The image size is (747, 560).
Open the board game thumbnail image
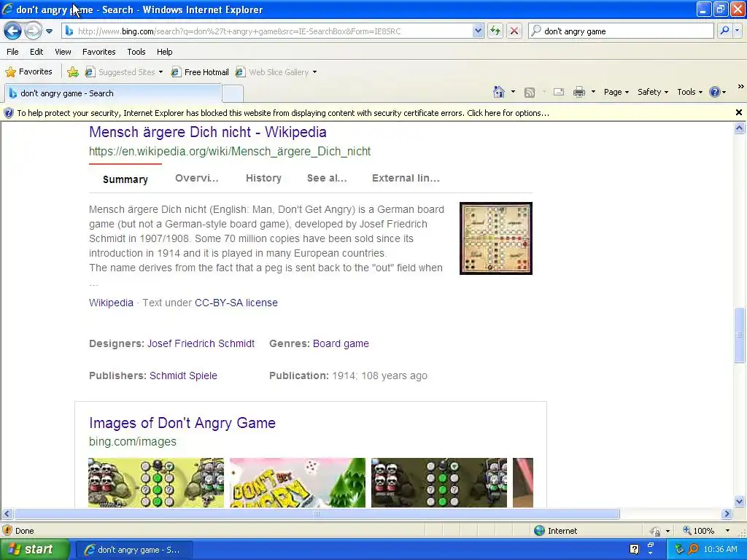496,238
